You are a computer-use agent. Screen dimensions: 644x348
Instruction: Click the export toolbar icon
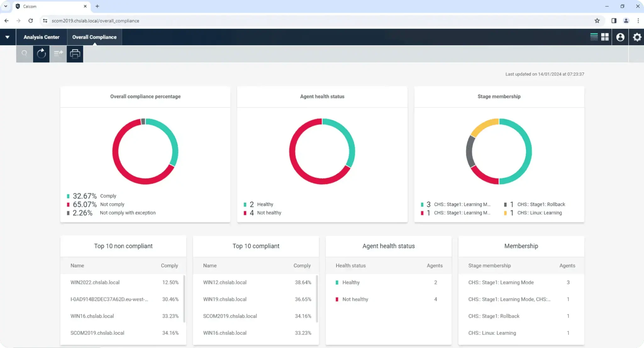click(58, 54)
